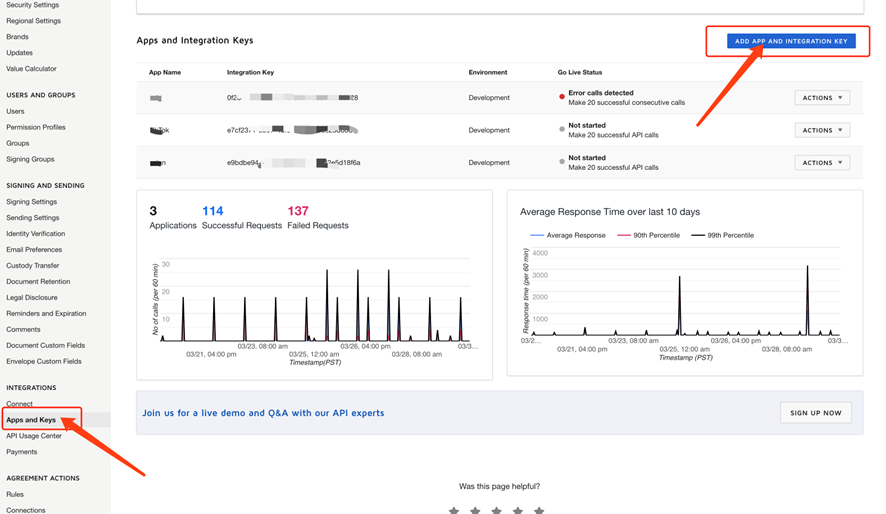
Task: Open Actions dropdown for the e7cf23 key row
Action: click(x=822, y=130)
